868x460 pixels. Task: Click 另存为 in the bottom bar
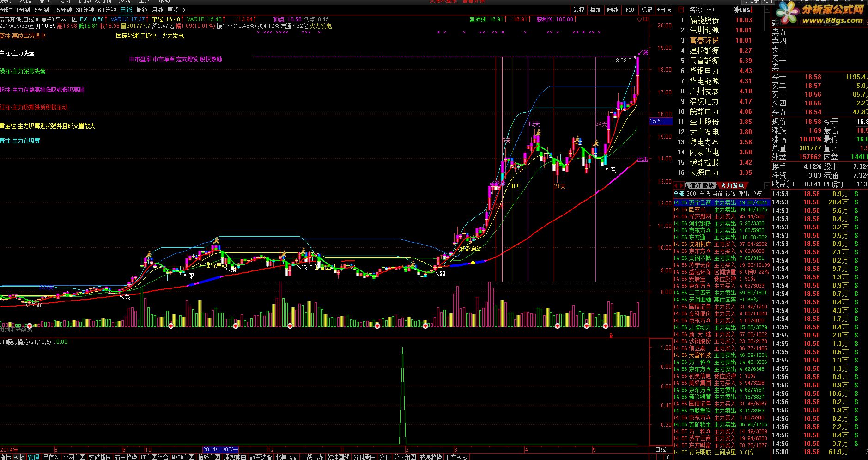pyautogui.click(x=51, y=457)
